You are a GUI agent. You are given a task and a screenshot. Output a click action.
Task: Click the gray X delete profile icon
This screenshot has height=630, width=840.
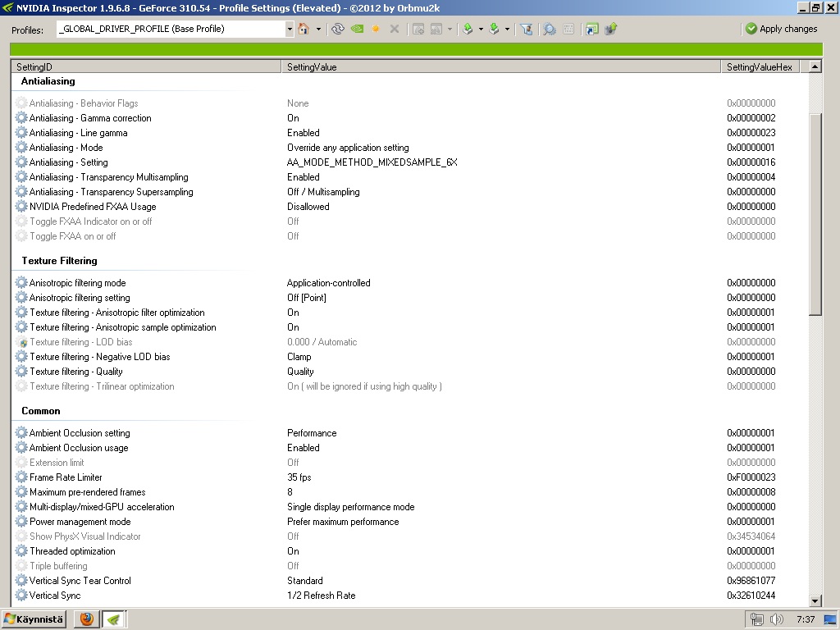[395, 29]
